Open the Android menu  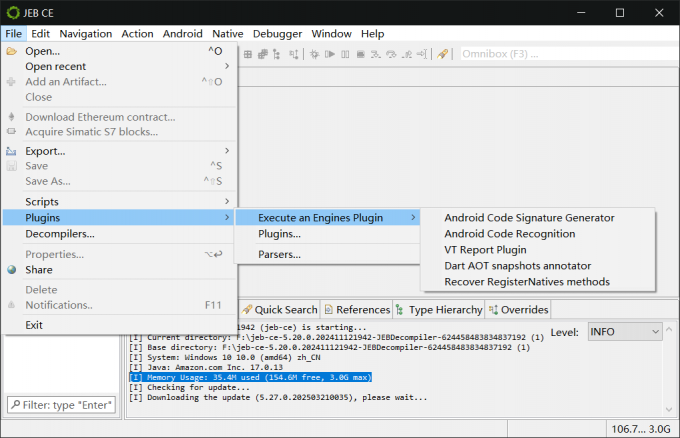(183, 34)
